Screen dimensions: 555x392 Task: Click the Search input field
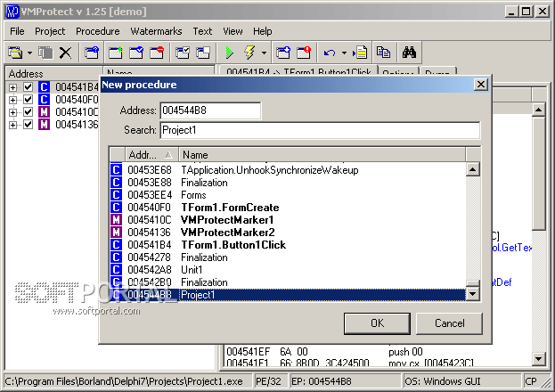pyautogui.click(x=320, y=130)
